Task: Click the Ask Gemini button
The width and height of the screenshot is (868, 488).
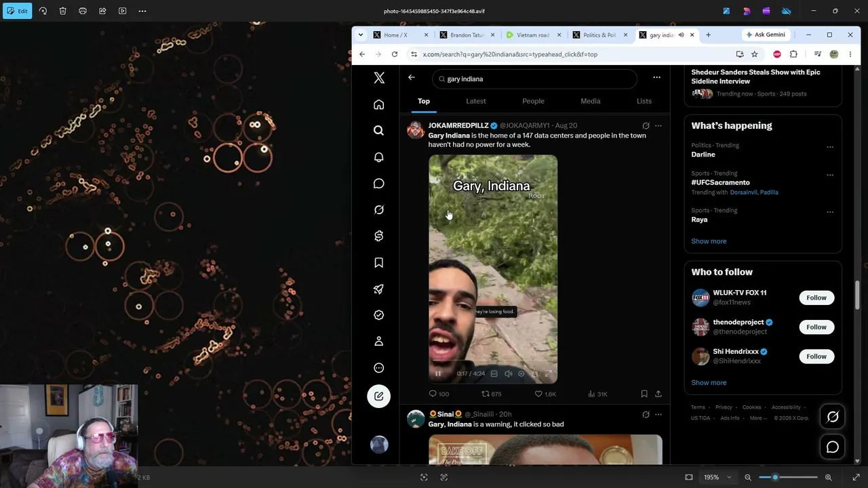Action: [x=765, y=35]
